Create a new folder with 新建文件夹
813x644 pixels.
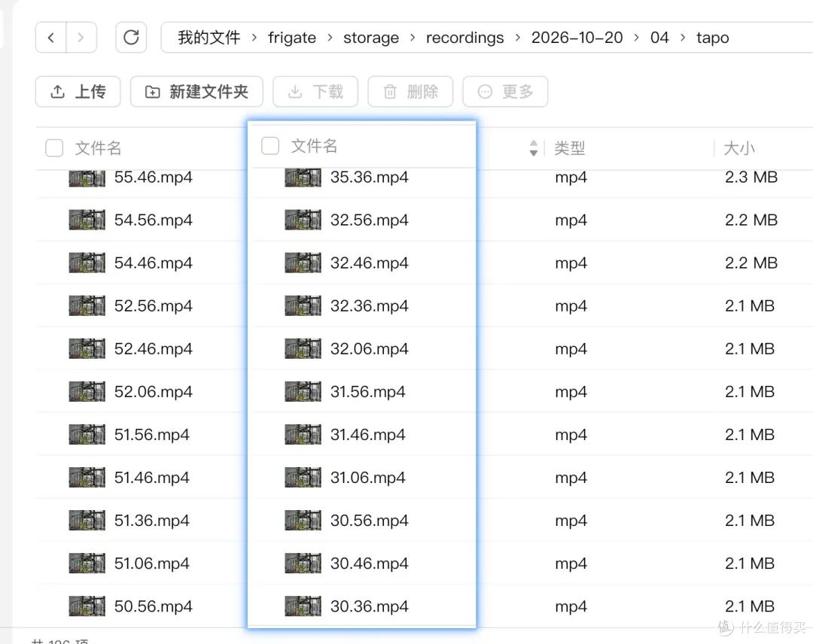[196, 92]
